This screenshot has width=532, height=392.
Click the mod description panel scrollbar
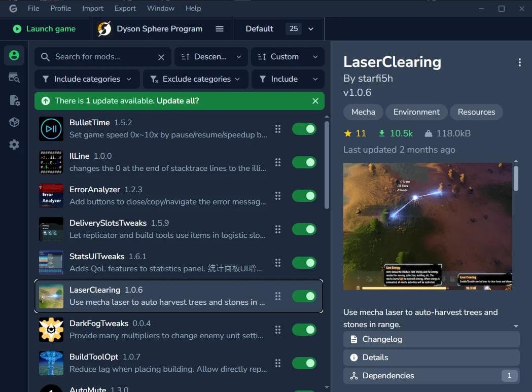516,178
